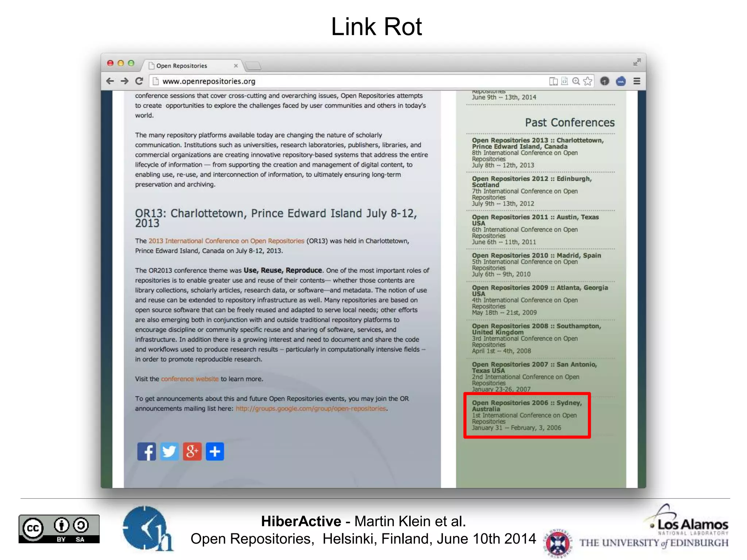Click the browser forward arrow
The image size is (747, 560).
click(x=124, y=81)
